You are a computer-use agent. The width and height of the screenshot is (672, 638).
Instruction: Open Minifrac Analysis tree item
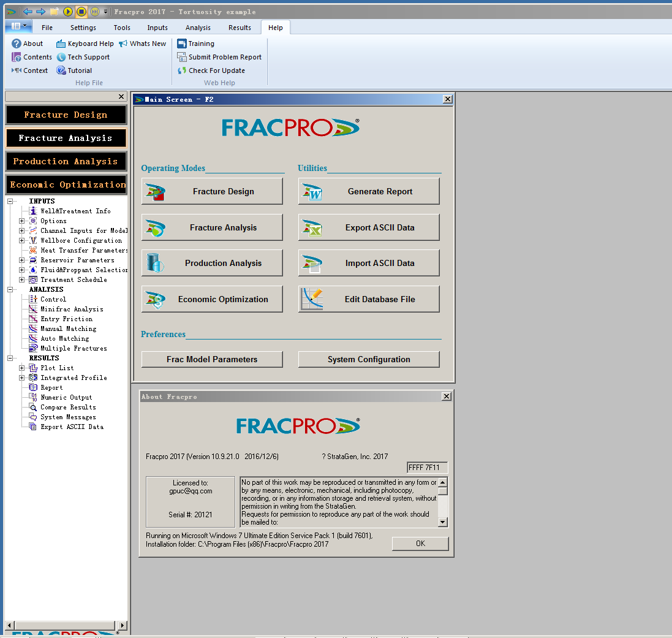click(66, 309)
